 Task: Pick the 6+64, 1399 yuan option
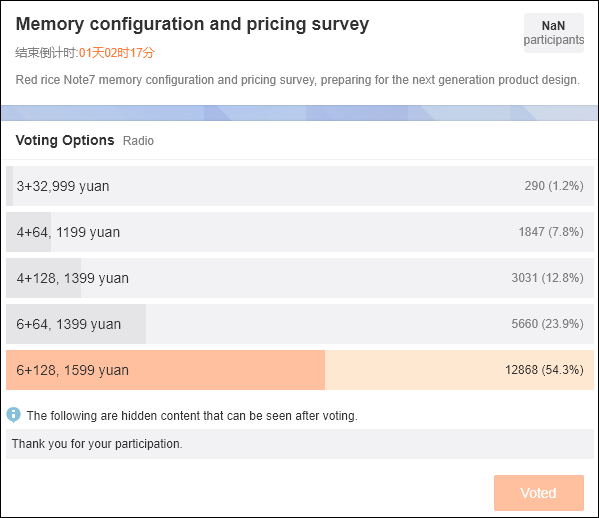300,324
